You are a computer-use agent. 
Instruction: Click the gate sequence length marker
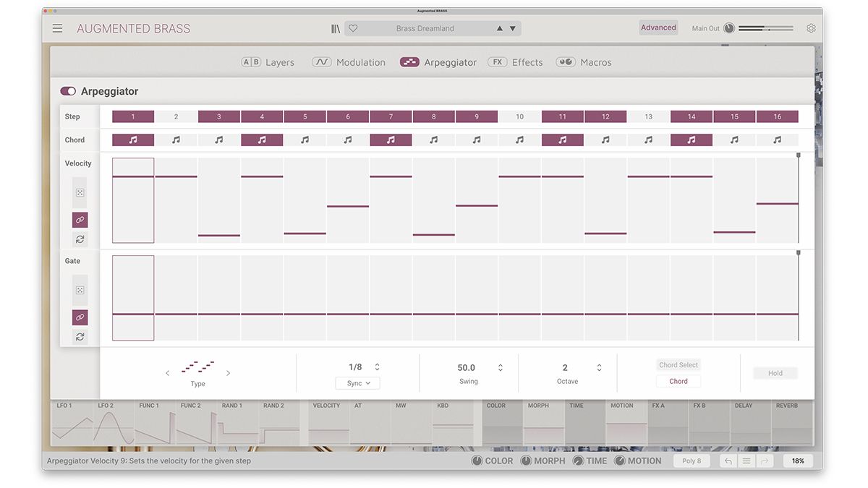[799, 253]
